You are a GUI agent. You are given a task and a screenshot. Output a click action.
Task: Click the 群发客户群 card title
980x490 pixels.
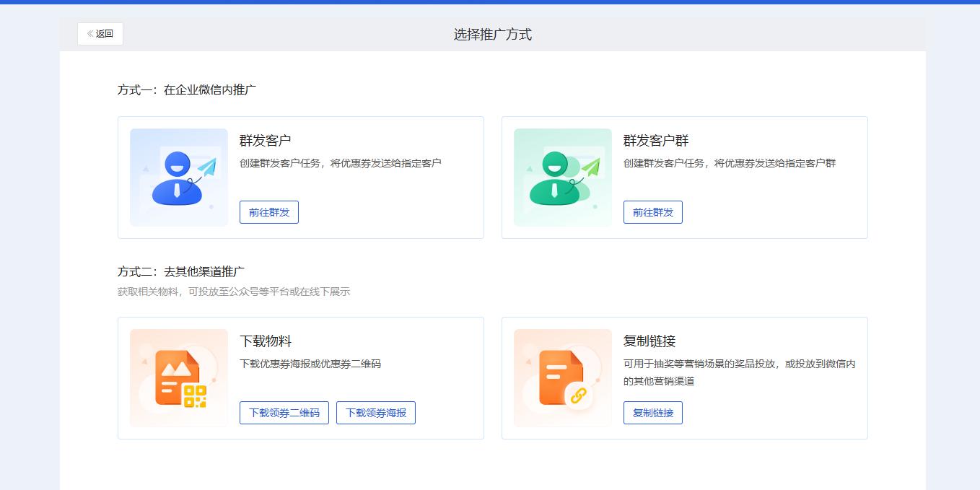pyautogui.click(x=656, y=141)
